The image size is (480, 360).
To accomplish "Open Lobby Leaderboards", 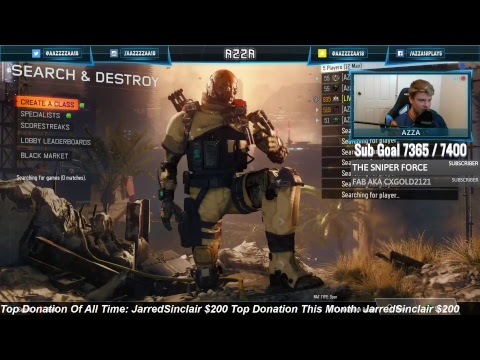I will point(55,141).
